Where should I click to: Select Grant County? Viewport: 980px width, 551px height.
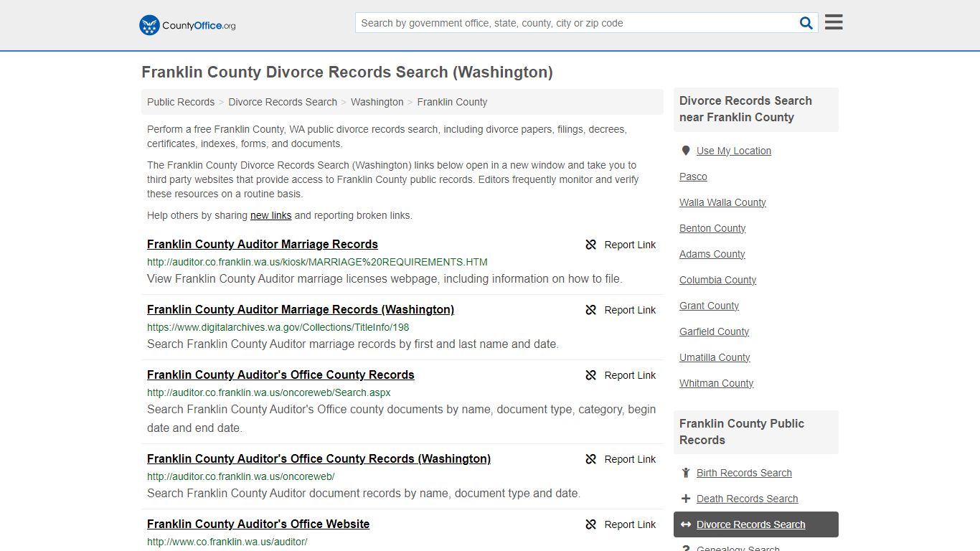(x=709, y=306)
